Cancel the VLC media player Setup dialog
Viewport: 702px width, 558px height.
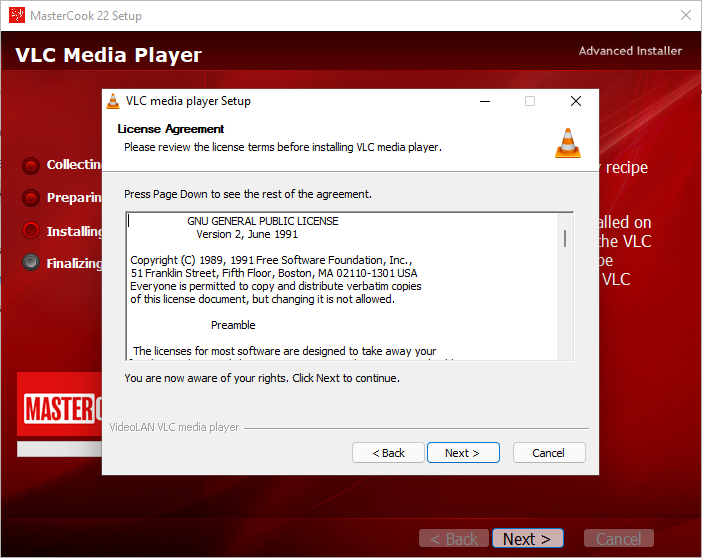[549, 453]
